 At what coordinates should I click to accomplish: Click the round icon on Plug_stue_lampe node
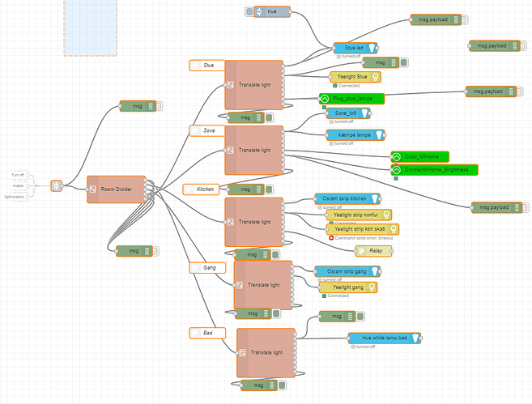[325, 99]
